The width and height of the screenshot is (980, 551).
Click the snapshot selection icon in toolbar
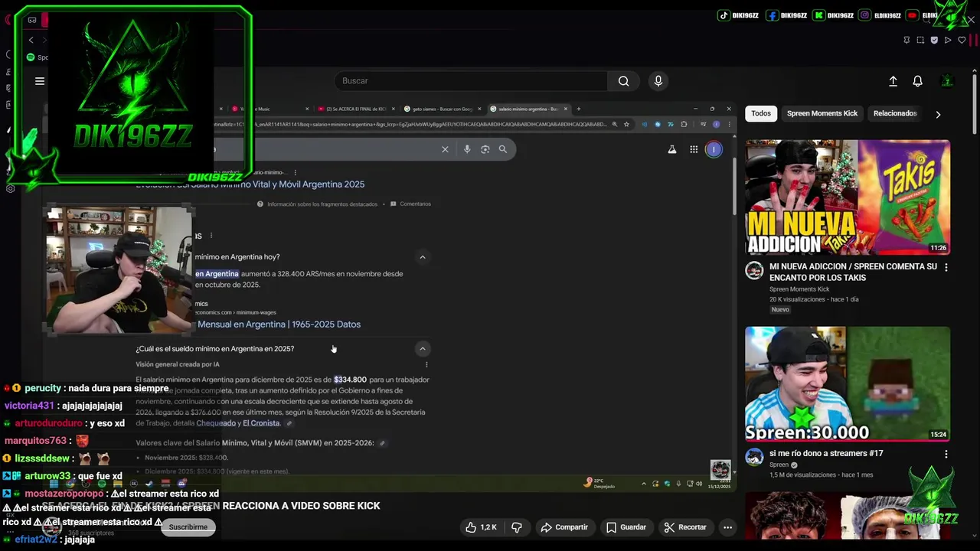coord(920,40)
